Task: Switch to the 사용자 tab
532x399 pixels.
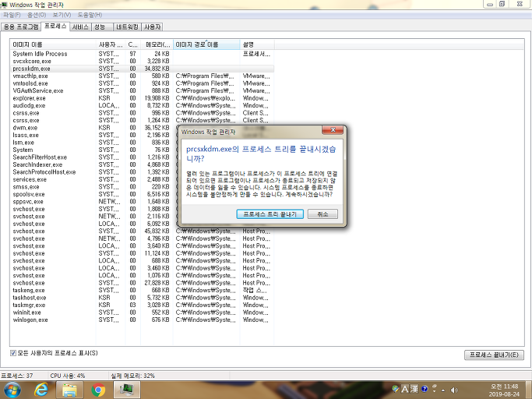Action: click(152, 26)
